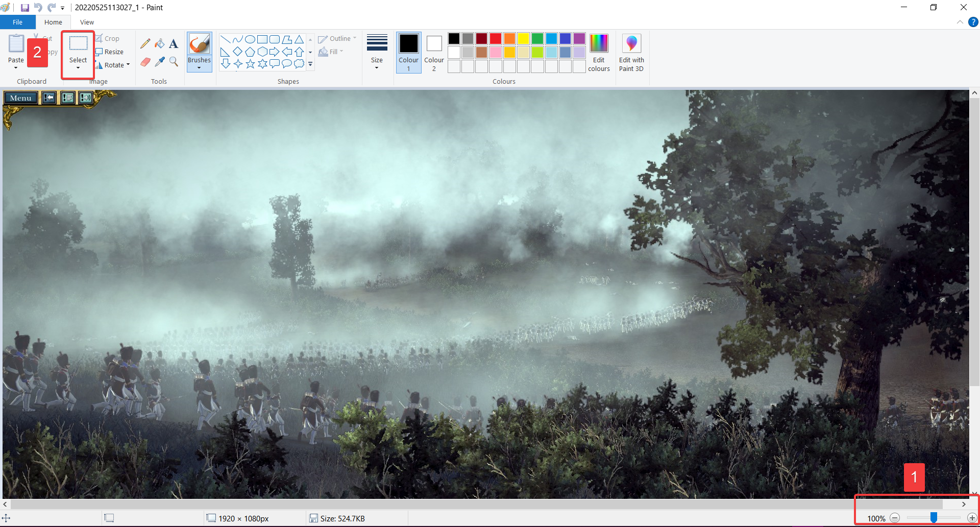Open the File menu

coord(18,22)
